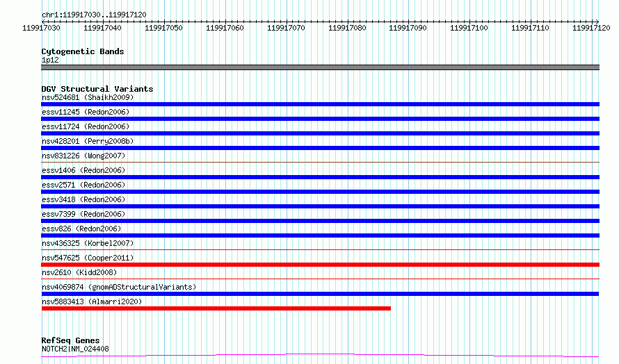
Task: Click ruler position 119917050
Action: tap(163, 28)
